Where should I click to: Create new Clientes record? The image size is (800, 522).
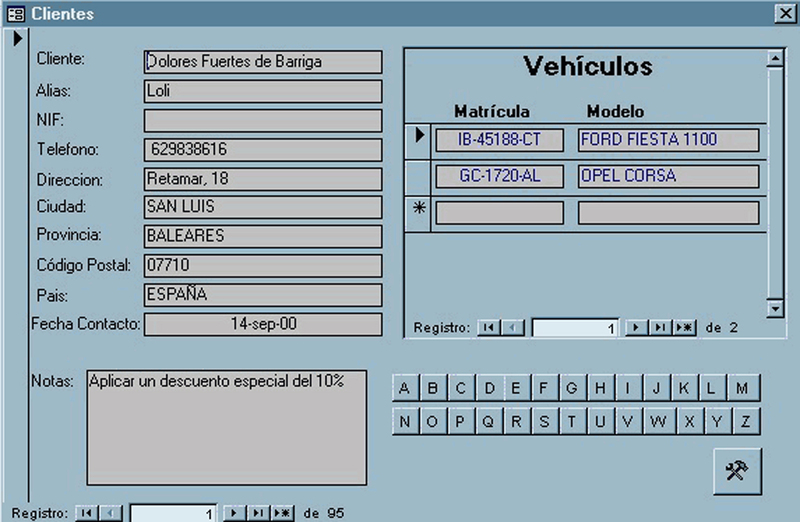click(x=283, y=513)
